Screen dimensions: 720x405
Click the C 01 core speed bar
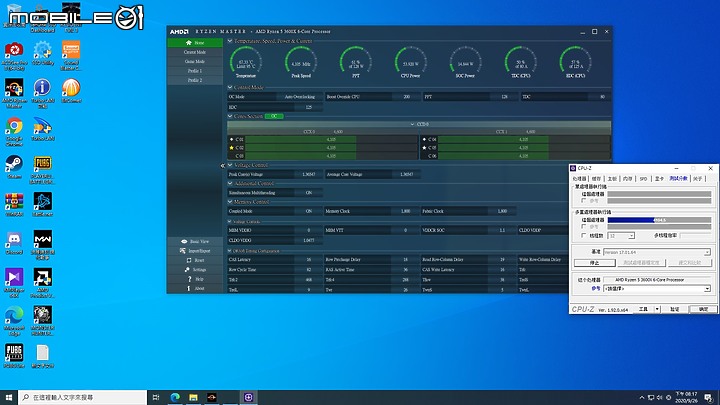click(x=331, y=139)
